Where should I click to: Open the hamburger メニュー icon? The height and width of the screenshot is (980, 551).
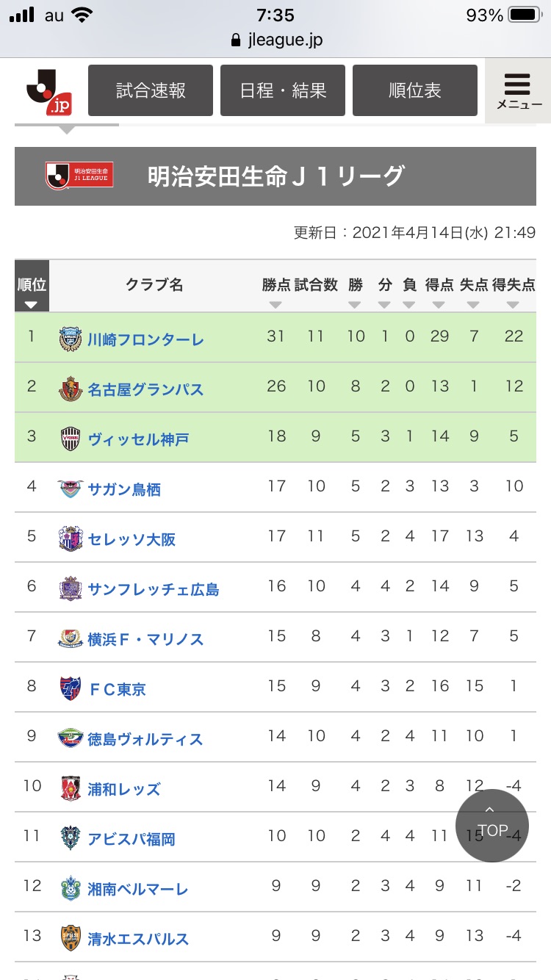click(x=518, y=90)
